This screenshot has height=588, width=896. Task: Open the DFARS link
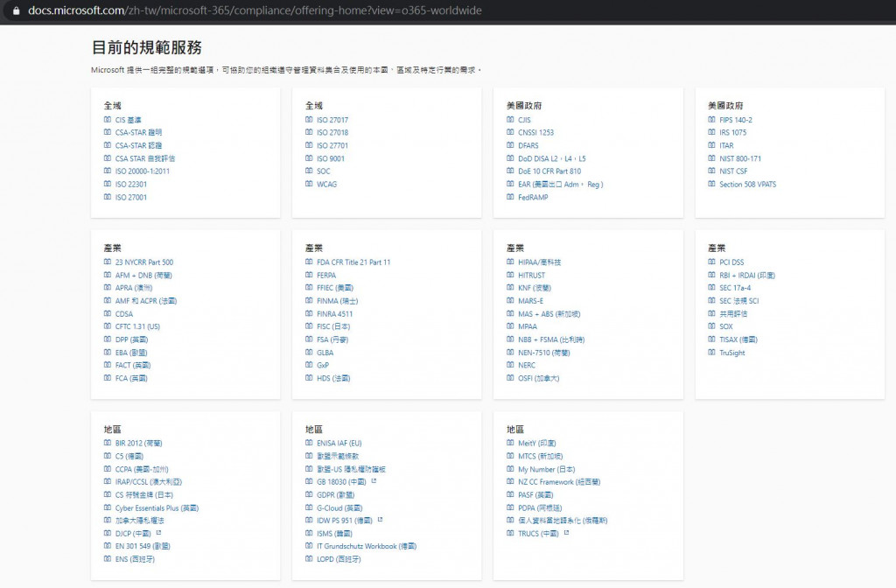point(528,146)
